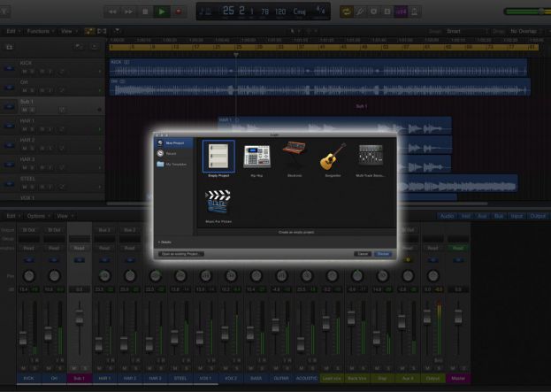Image resolution: width=551 pixels, height=392 pixels.
Task: Open the tracks area View menu
Action: pyautogui.click(x=68, y=31)
